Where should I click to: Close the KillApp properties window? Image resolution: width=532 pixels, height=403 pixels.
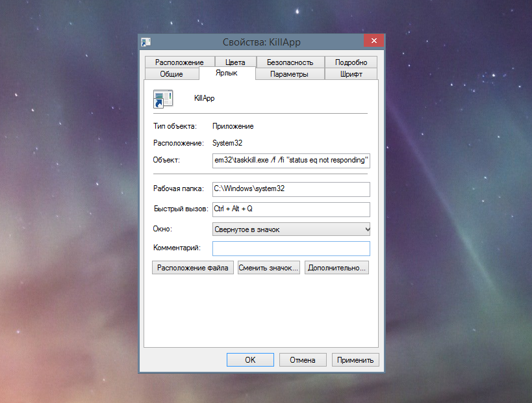pyautogui.click(x=374, y=40)
